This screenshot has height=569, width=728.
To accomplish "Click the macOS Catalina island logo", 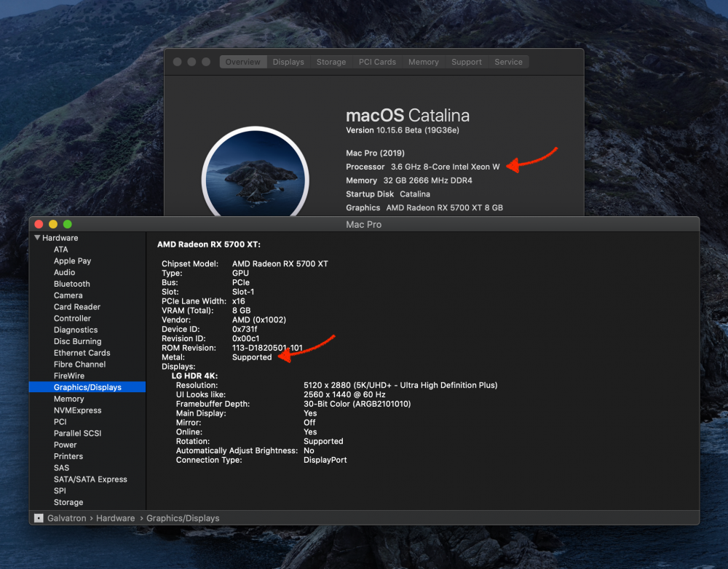I will point(256,172).
